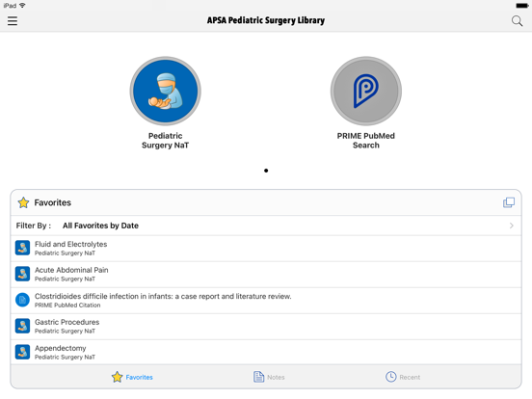
Task: Open Acute Abdominal Pain favorite
Action: 266,275
